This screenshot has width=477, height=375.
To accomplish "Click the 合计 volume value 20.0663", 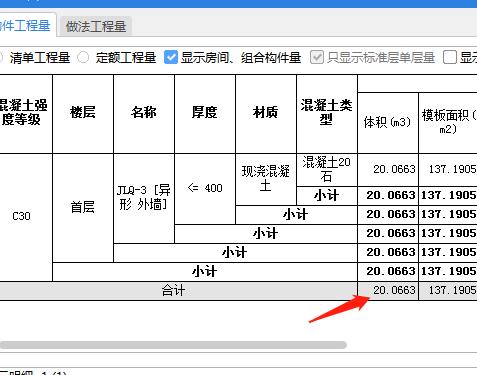I will (x=388, y=291).
